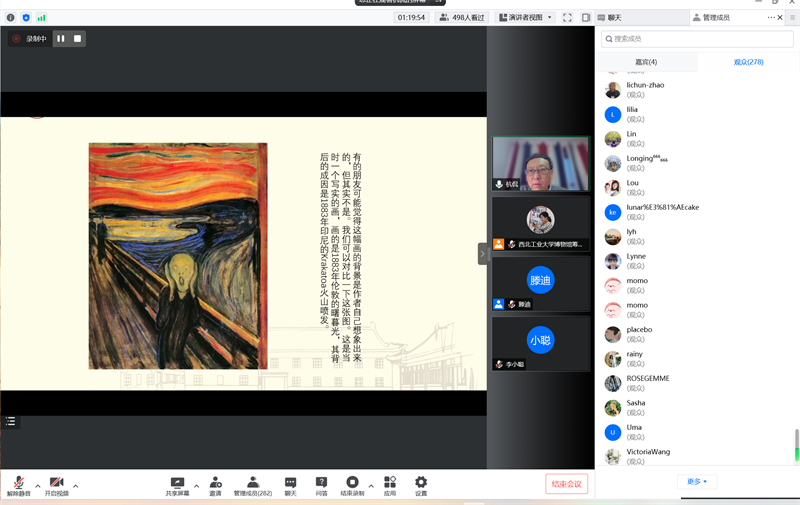Click the 498人看过 viewer count
This screenshot has width=800, height=505.
[462, 17]
